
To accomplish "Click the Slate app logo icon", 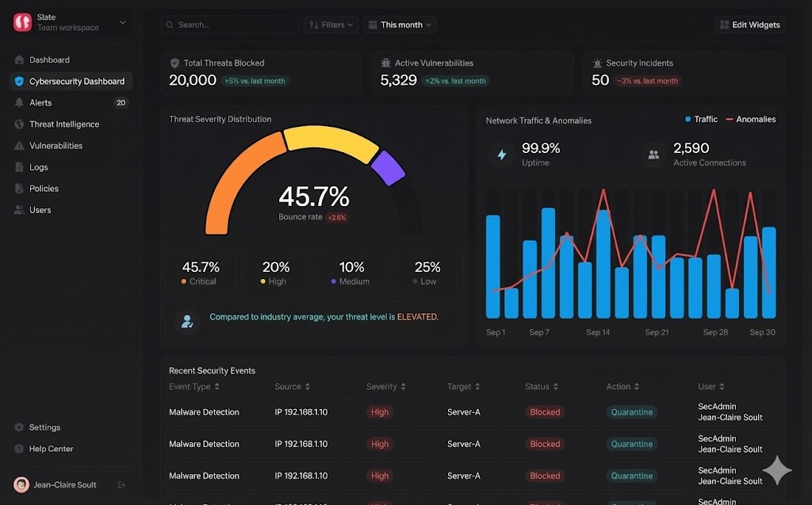I will click(22, 22).
